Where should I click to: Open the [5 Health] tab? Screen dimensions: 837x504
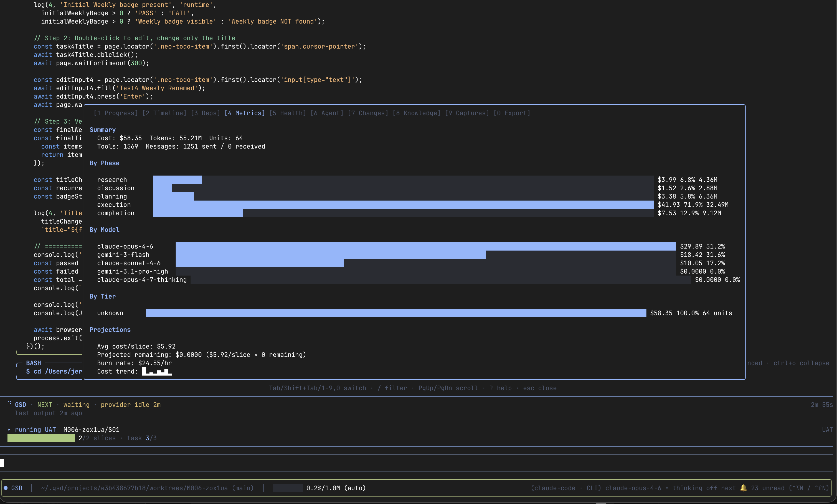click(287, 113)
